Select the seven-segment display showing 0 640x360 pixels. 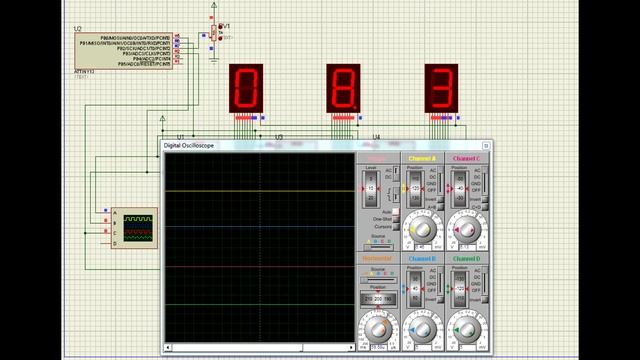[246, 88]
